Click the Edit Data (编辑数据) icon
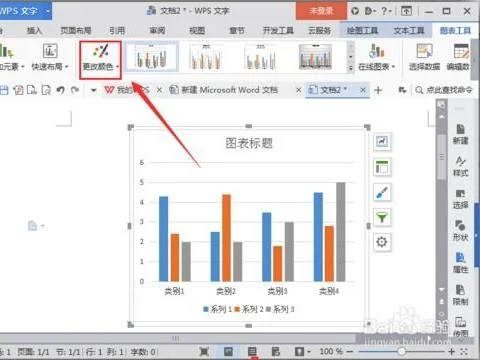Image resolution: width=480 pixels, height=360 pixels. [x=461, y=51]
